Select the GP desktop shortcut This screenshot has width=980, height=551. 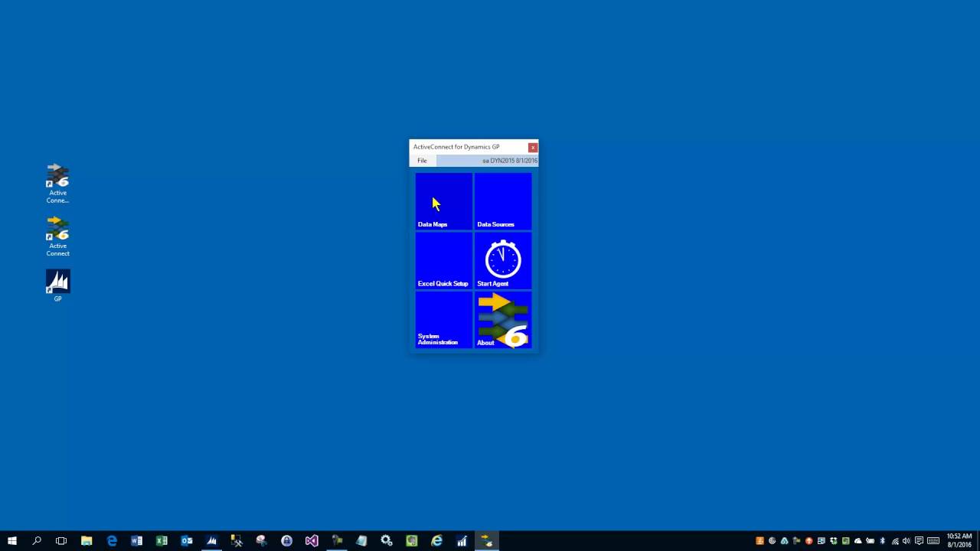coord(57,285)
